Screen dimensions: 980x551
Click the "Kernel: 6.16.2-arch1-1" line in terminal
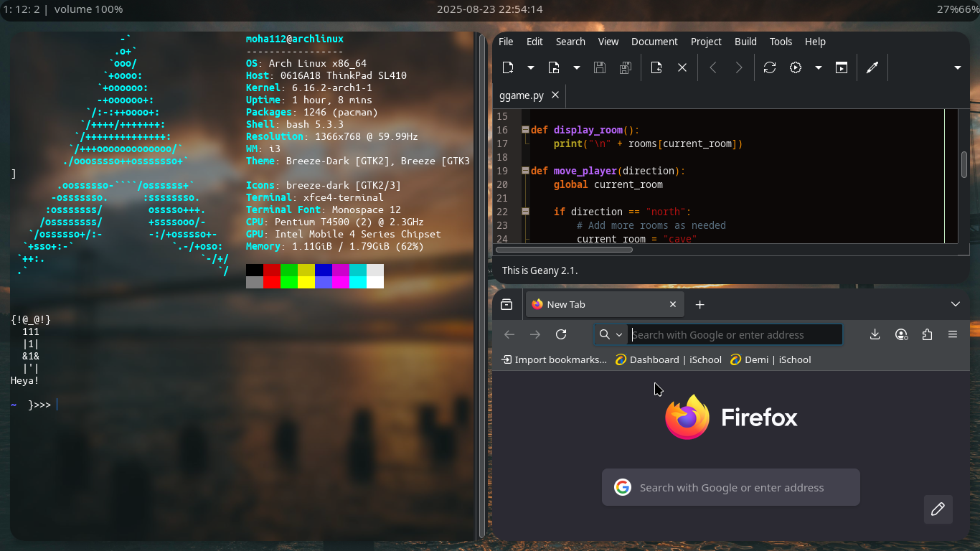click(309, 88)
